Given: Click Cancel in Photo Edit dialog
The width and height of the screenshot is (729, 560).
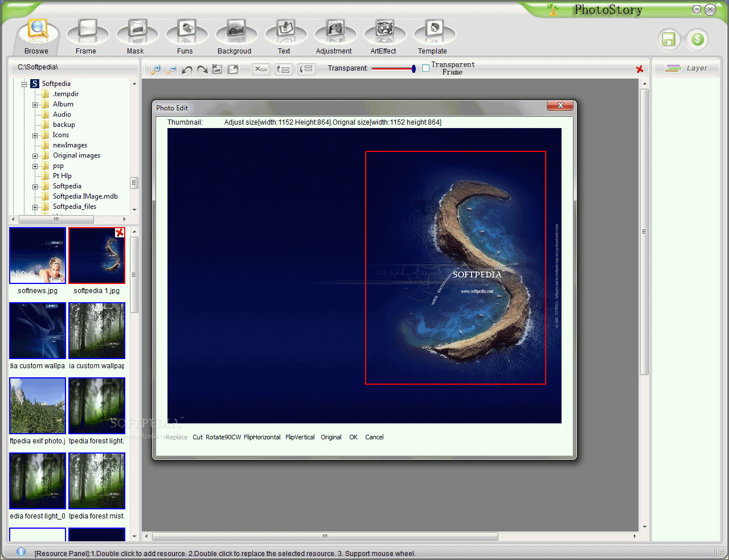Looking at the screenshot, I should pos(374,437).
